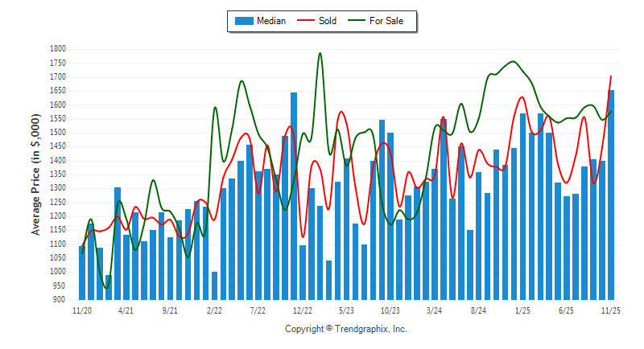Toggle the Median series legend label
Screen dimensions: 644x349
click(270, 21)
